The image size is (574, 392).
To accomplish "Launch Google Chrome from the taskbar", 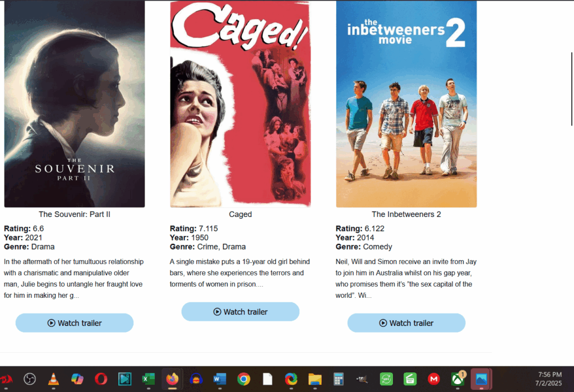I will tap(243, 379).
